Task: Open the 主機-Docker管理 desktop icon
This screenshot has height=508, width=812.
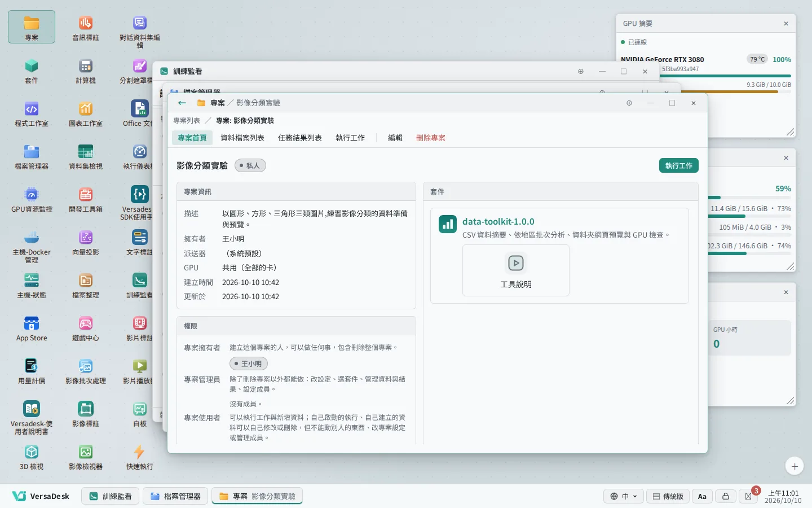Action: (x=32, y=246)
